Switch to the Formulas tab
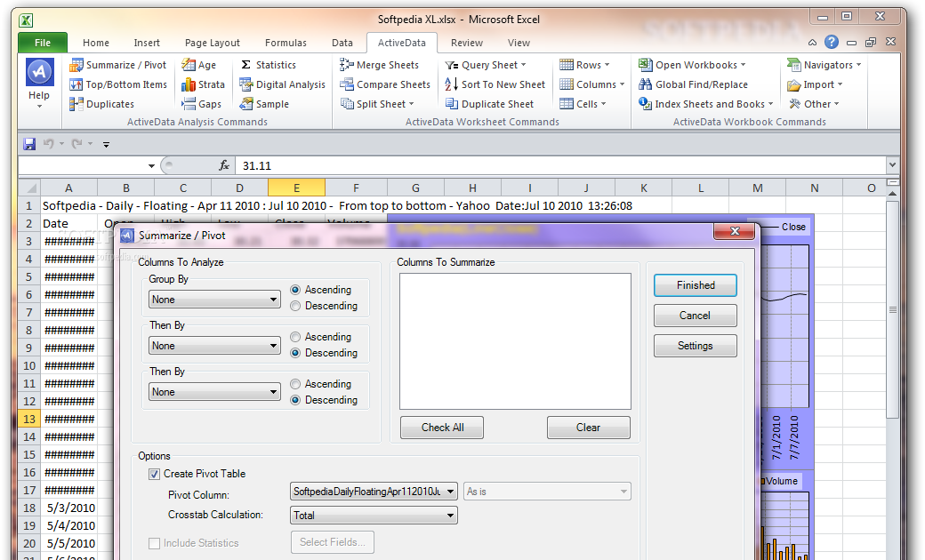 (x=286, y=43)
